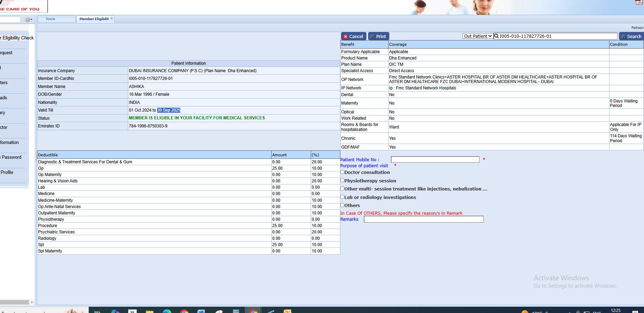
Task: Click the Print button
Action: click(x=378, y=36)
